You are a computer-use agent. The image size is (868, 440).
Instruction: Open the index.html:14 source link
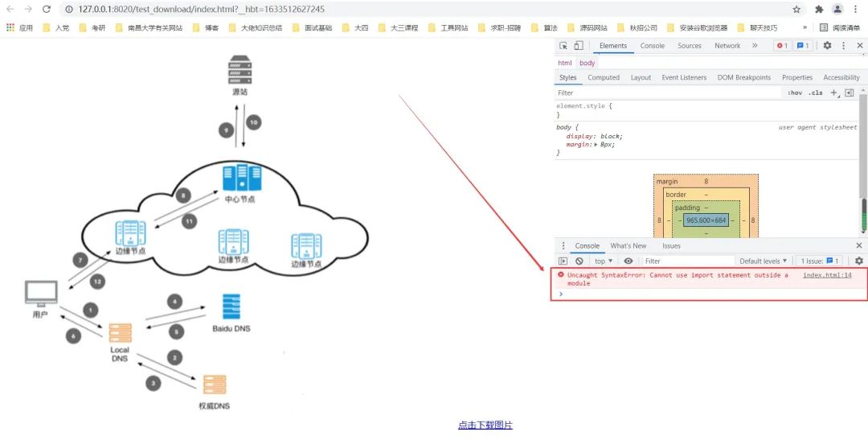tap(827, 275)
